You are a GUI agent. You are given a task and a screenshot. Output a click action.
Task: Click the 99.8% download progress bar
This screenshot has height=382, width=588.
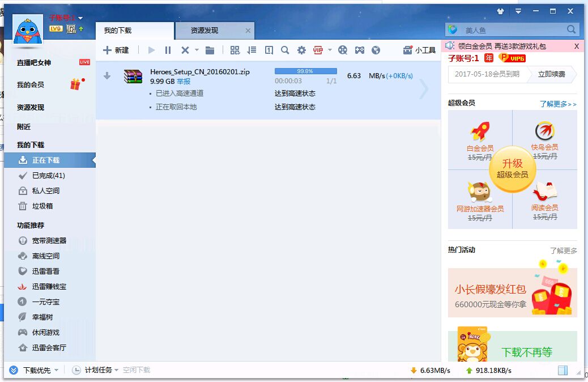pyautogui.click(x=306, y=71)
